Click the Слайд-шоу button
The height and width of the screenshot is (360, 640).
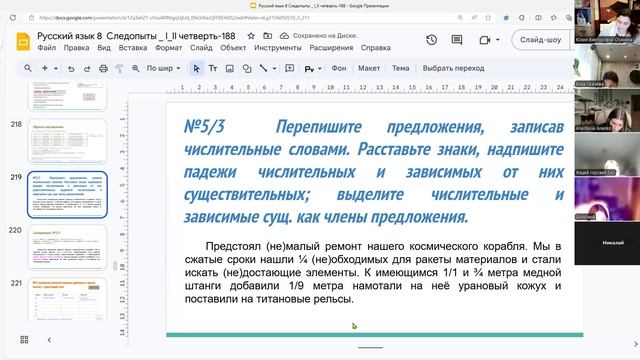click(x=540, y=40)
